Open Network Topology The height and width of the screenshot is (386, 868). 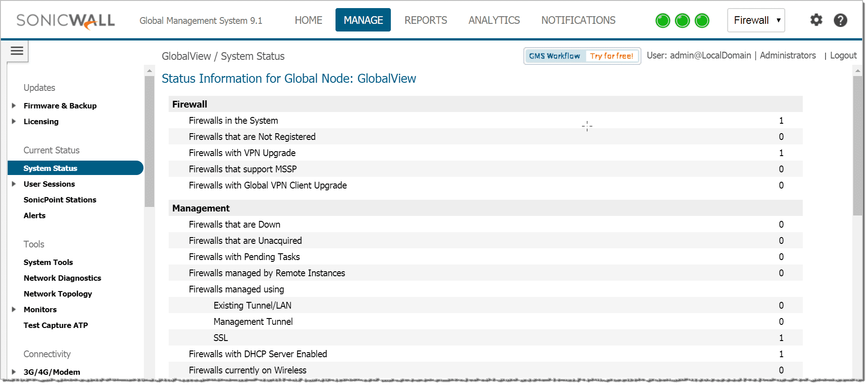(x=58, y=294)
